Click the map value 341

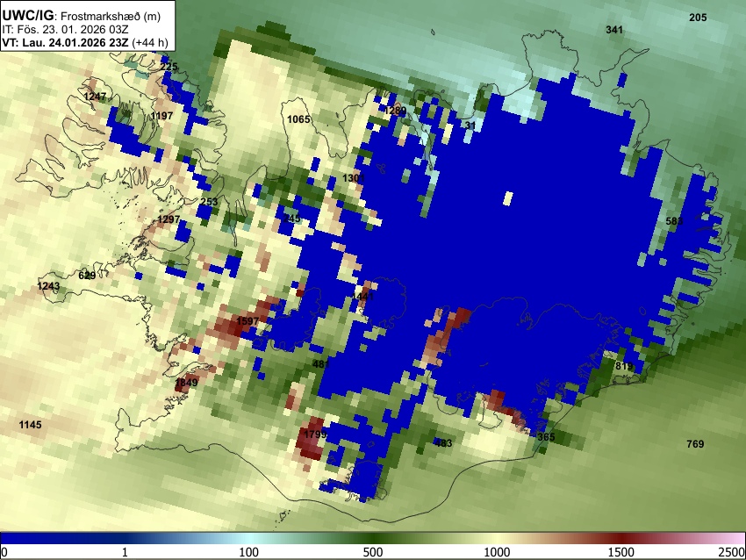614,30
